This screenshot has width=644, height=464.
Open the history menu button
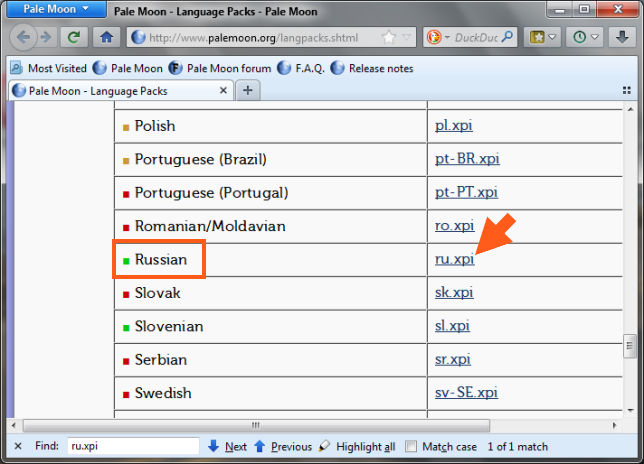click(585, 38)
